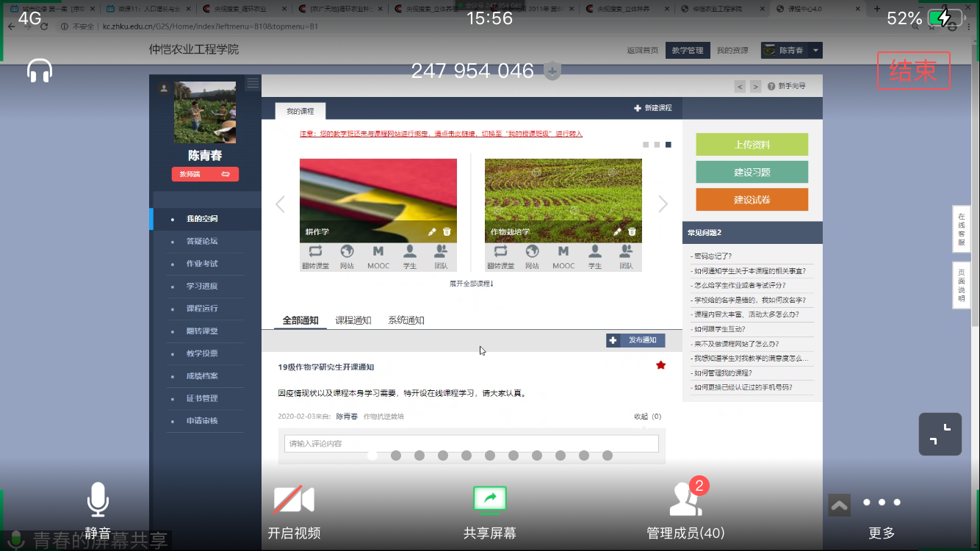The image size is (980, 551).
Task: Select 作业考试 in the left sidebar
Action: coord(202,264)
